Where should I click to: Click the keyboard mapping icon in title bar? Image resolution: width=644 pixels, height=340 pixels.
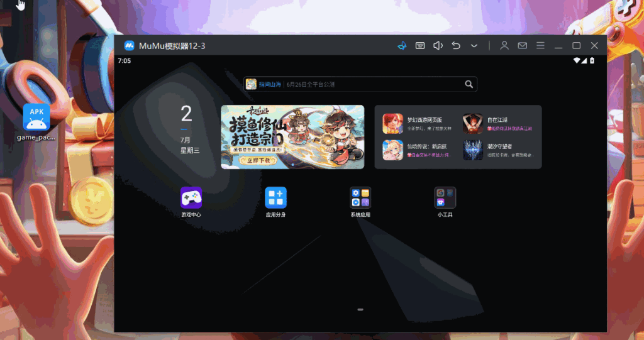coord(420,46)
